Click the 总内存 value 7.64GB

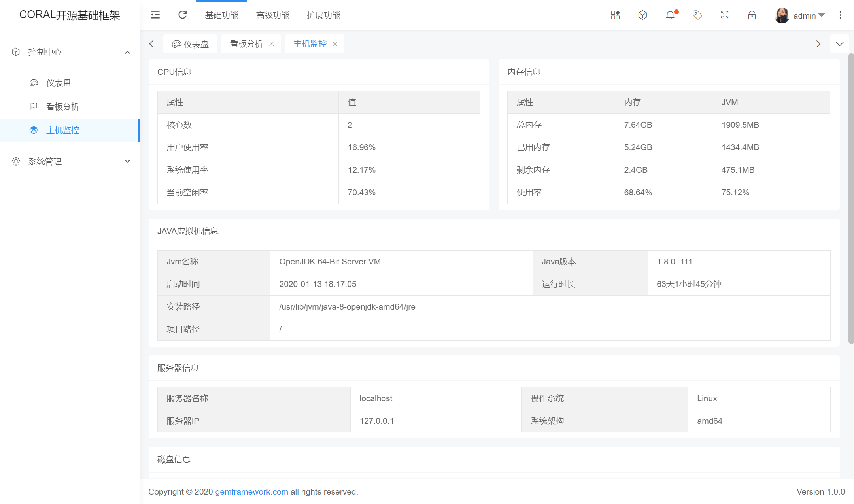pos(638,125)
